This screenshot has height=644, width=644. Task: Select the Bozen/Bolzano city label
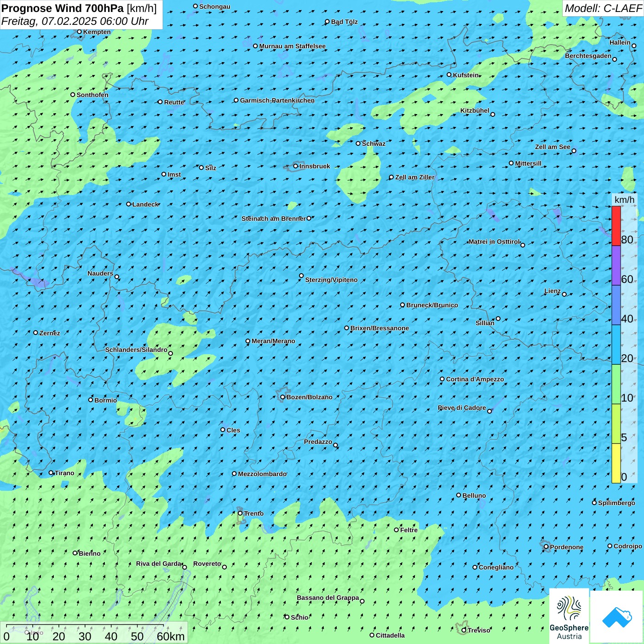coord(309,397)
